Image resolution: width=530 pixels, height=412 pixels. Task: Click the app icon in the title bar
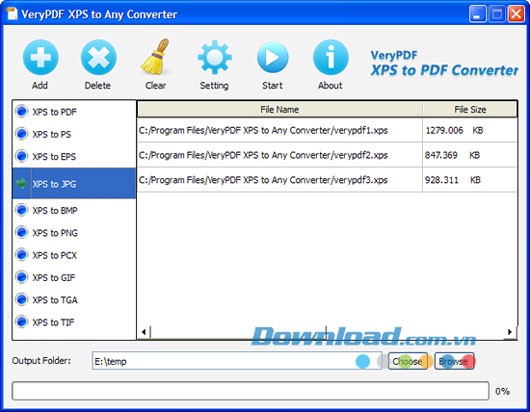point(11,14)
